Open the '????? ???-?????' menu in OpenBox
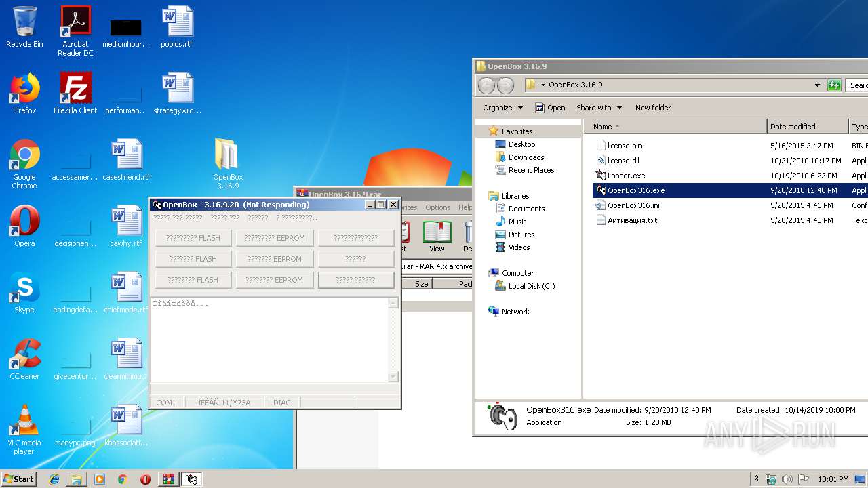This screenshot has height=488, width=868. (x=178, y=218)
